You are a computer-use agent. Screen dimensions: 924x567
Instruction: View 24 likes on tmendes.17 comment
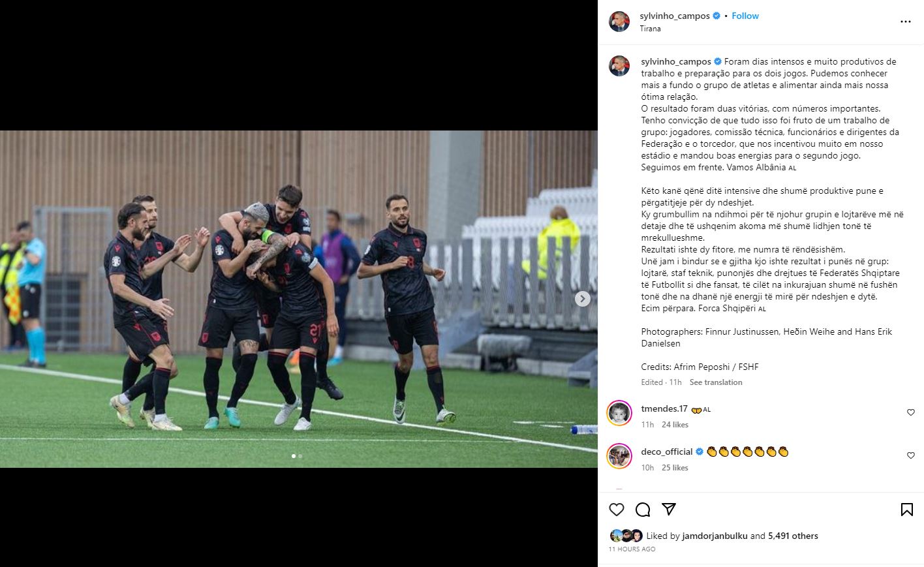(675, 425)
